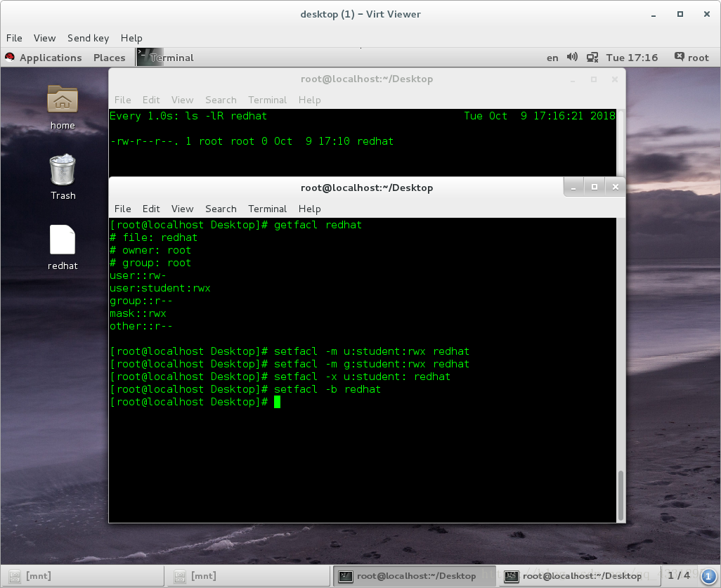The width and height of the screenshot is (721, 588).
Task: Open the volume speaker icon in top panel
Action: click(x=572, y=58)
